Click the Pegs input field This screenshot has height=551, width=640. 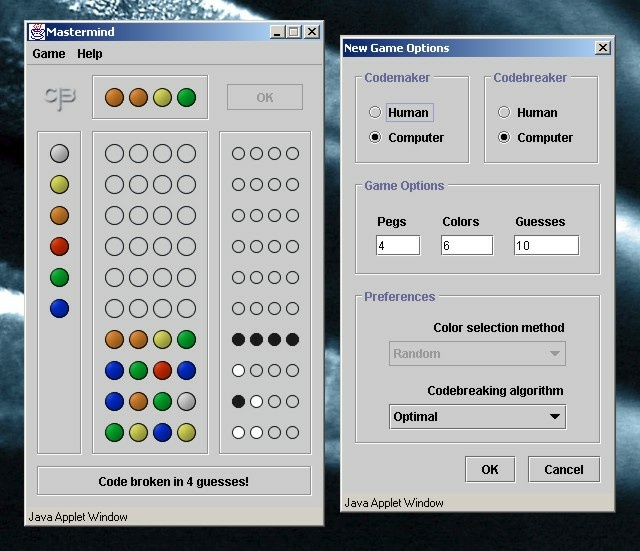tap(398, 245)
